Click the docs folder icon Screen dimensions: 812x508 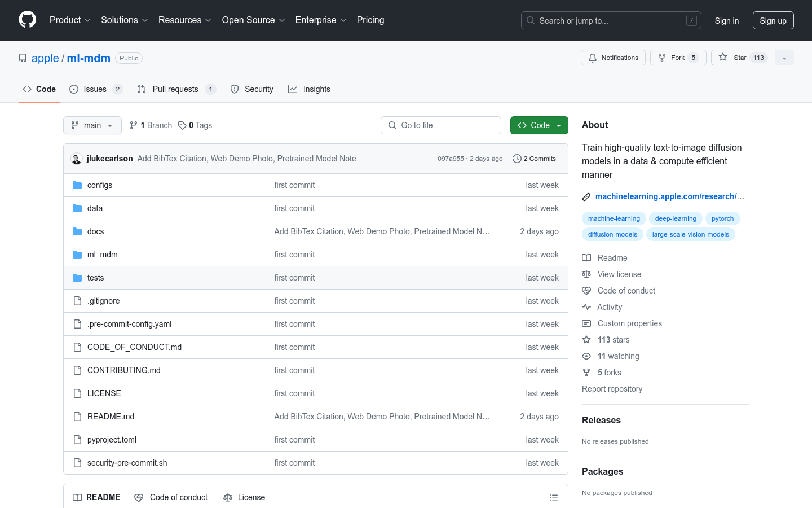pyautogui.click(x=77, y=231)
